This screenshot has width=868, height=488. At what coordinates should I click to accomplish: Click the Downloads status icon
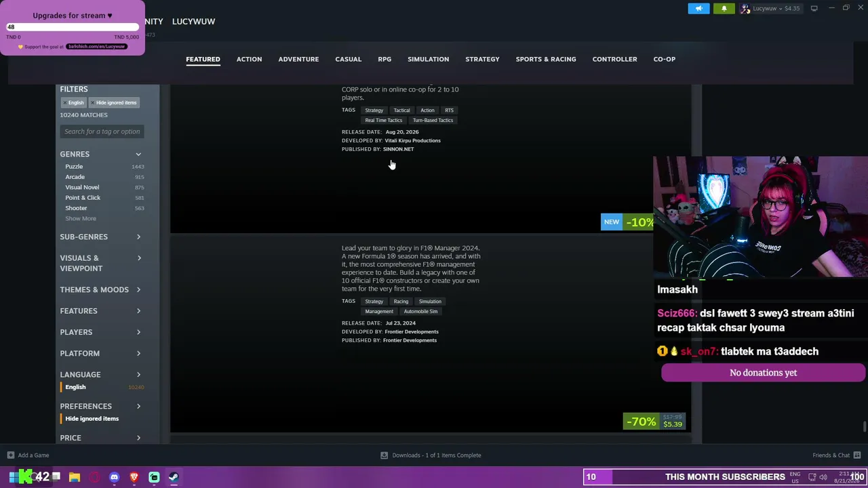pos(384,455)
